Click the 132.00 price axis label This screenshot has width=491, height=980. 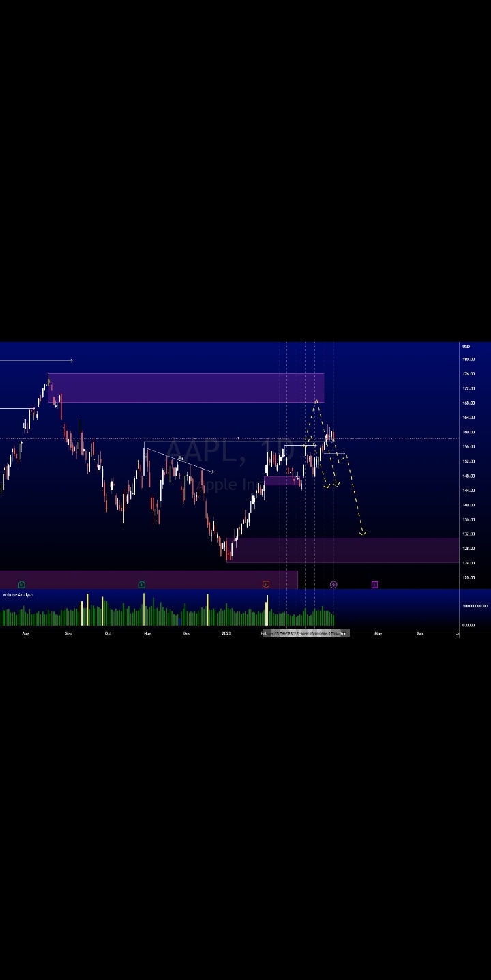tap(468, 534)
